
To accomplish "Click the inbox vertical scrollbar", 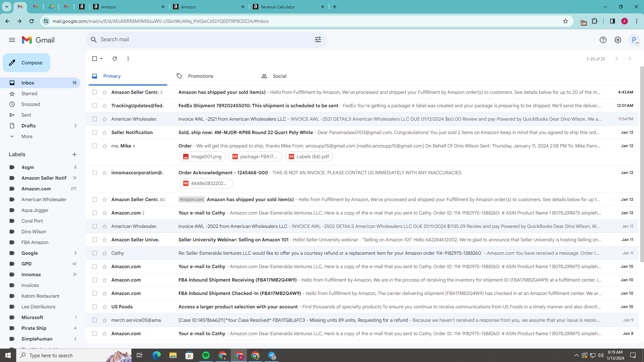I will click(x=642, y=164).
